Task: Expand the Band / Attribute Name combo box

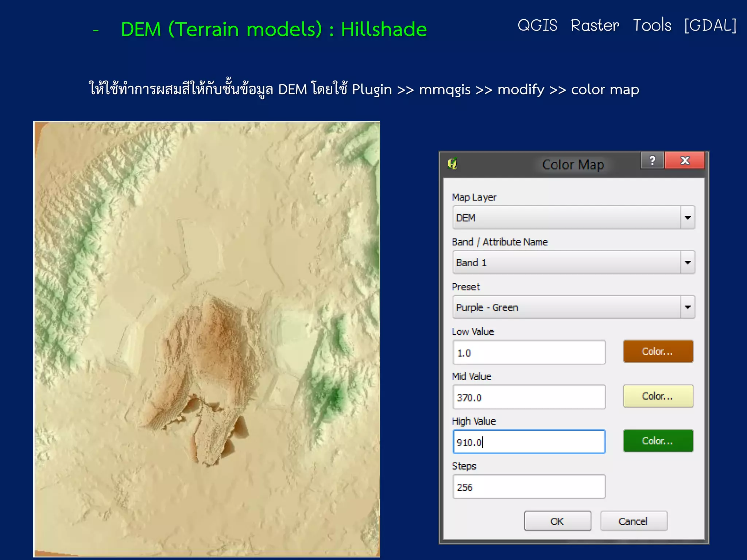Action: tap(573, 262)
